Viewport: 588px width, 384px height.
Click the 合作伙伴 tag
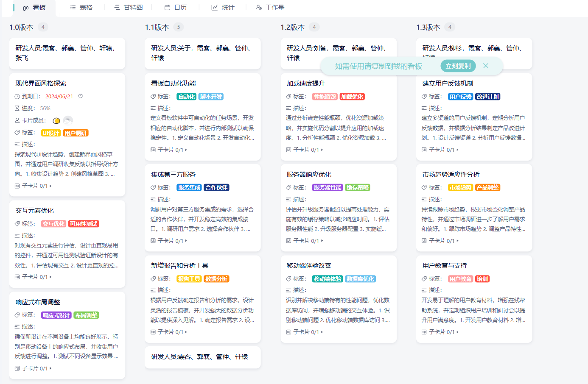pyautogui.click(x=217, y=187)
